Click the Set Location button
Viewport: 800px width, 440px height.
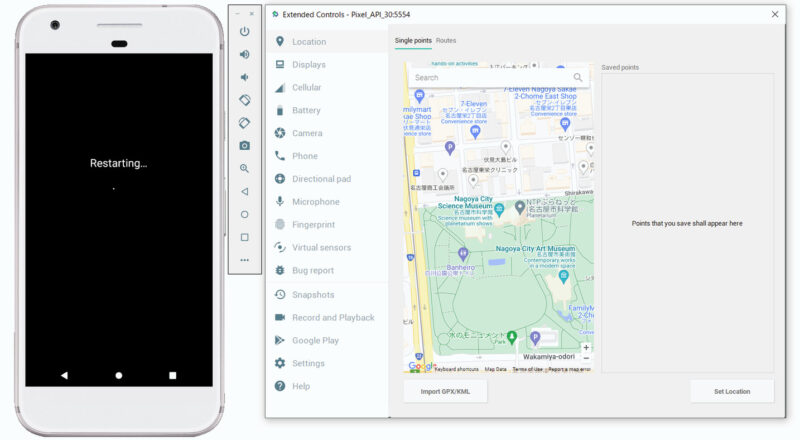tap(731, 391)
